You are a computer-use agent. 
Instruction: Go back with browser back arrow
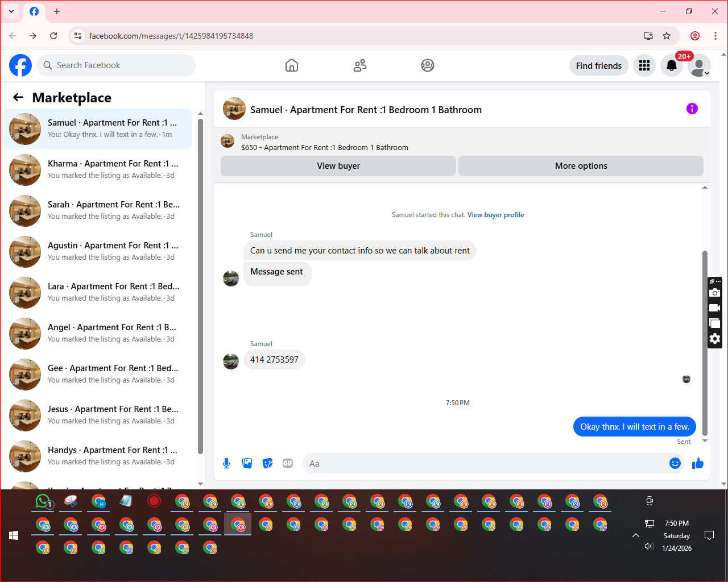coord(13,36)
